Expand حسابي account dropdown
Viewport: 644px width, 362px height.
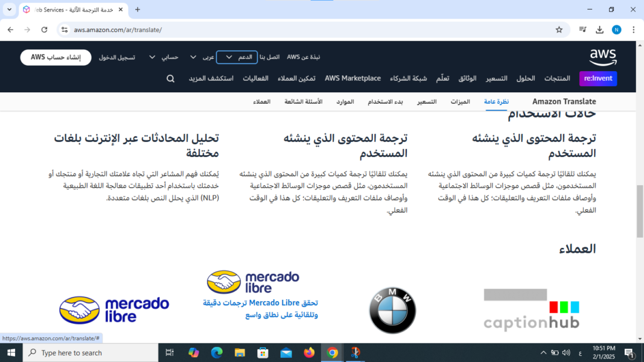(x=164, y=57)
